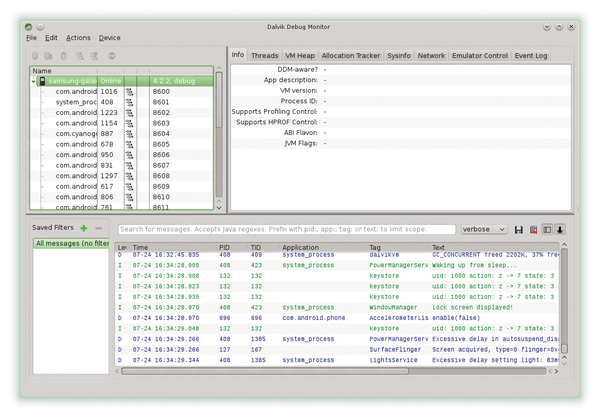Switch to the Allocation Tracker tab

(351, 56)
